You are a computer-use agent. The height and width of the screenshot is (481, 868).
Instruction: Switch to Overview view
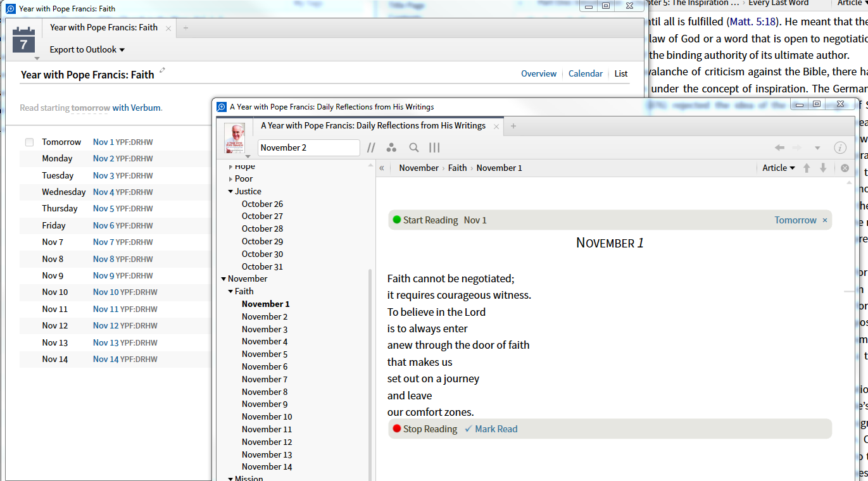coord(539,73)
